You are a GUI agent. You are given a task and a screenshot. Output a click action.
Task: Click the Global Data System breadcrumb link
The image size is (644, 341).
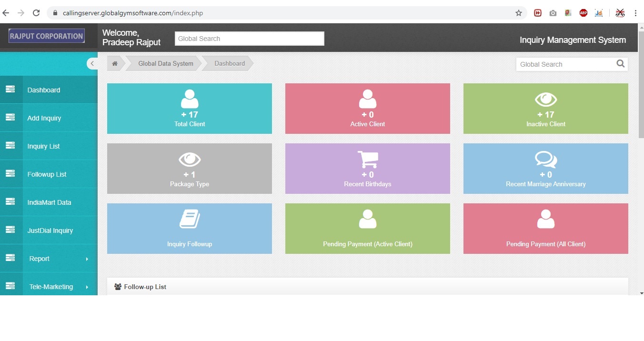coord(166,64)
